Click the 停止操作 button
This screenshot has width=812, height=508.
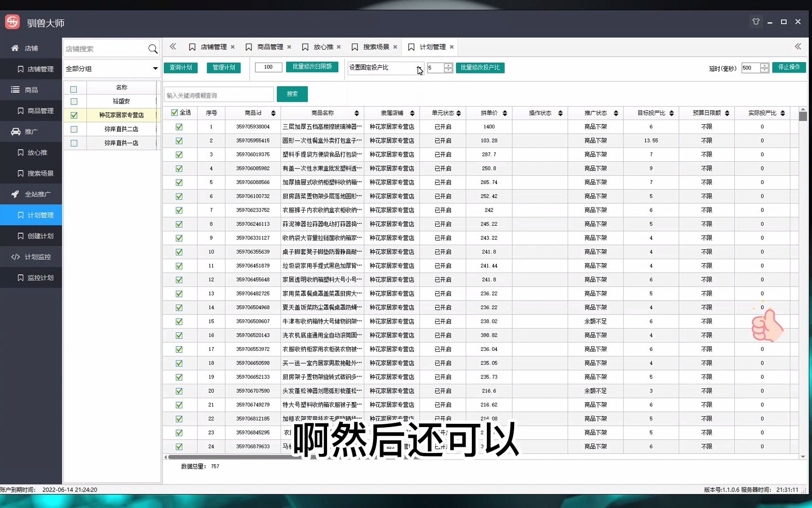(789, 67)
